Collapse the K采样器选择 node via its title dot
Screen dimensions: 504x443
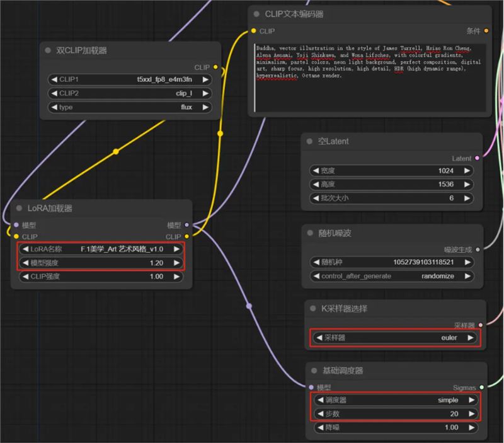[312, 308]
